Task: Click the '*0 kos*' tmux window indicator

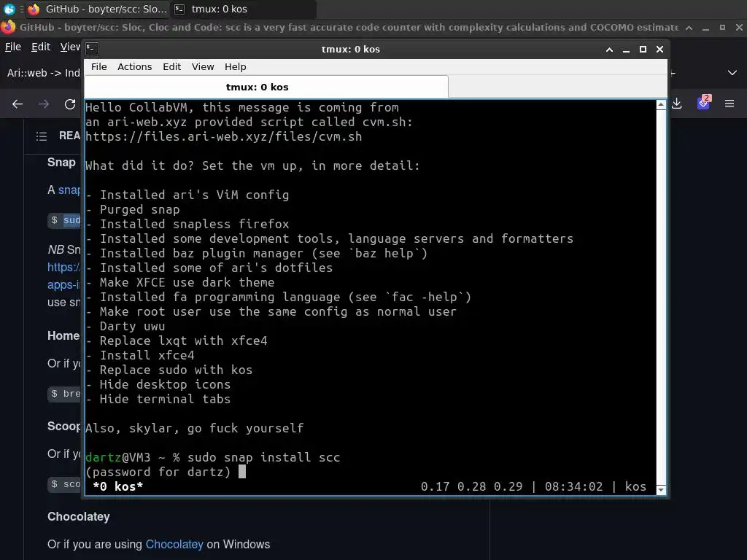Action: pyautogui.click(x=117, y=486)
